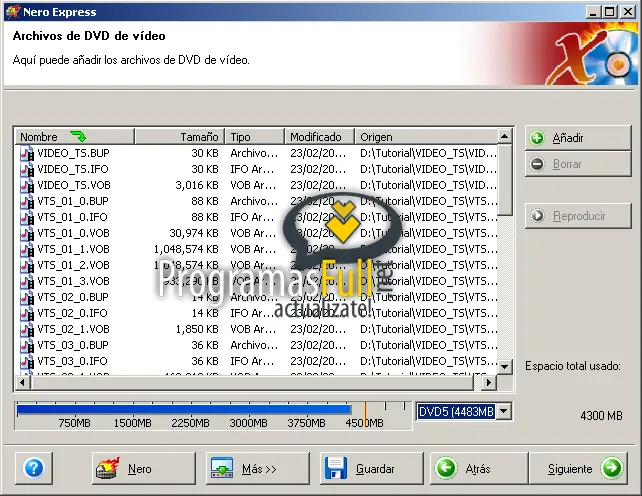Click the file icon of VTS_02_1.VOB

tap(27, 329)
